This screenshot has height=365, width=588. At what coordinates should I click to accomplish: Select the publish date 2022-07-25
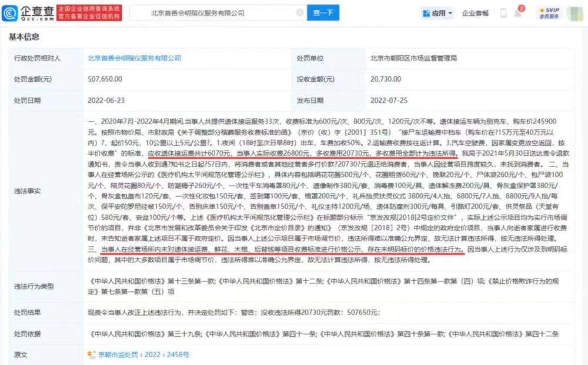pyautogui.click(x=389, y=101)
